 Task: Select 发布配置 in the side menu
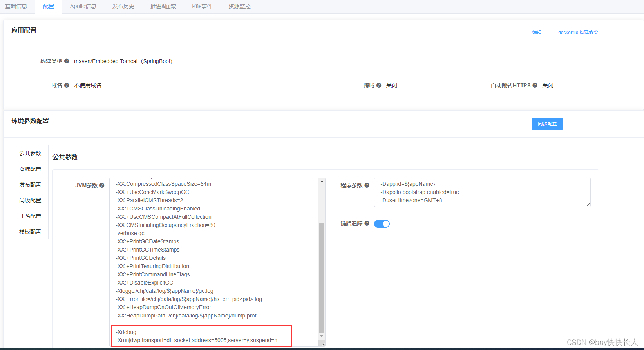[30, 185]
